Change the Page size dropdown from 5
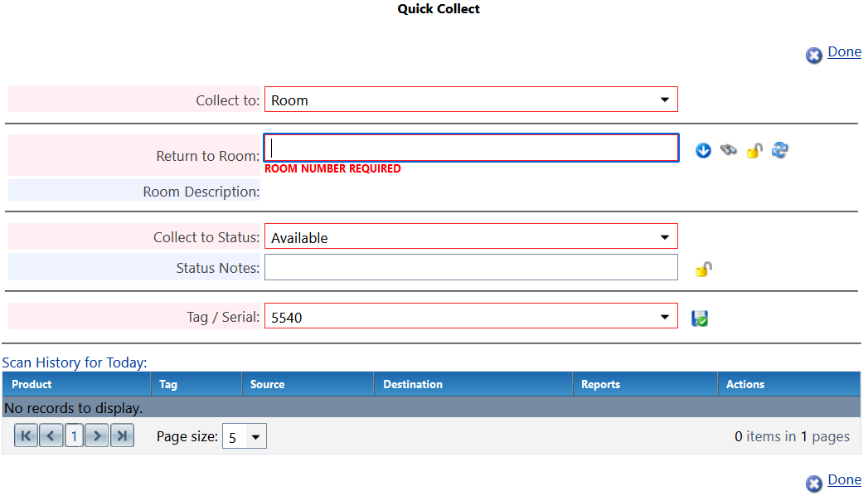Viewport: 868px width, 496px height. click(x=244, y=435)
